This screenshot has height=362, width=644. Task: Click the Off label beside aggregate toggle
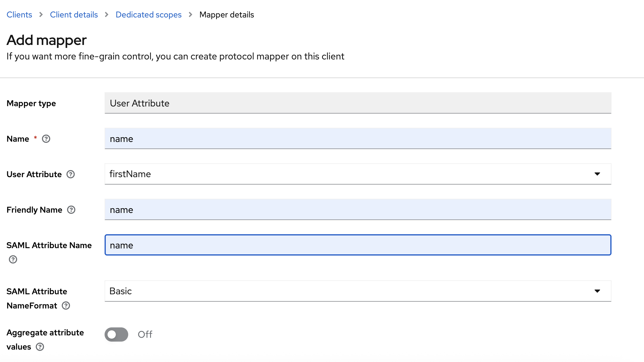click(145, 334)
